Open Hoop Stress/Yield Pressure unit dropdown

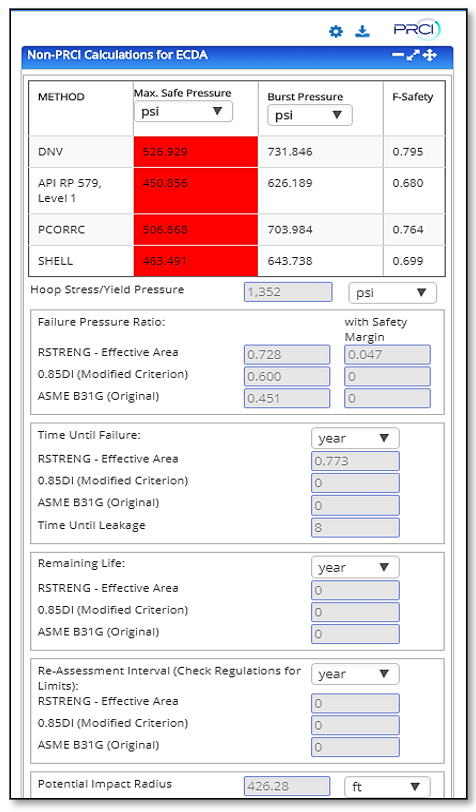pos(393,293)
